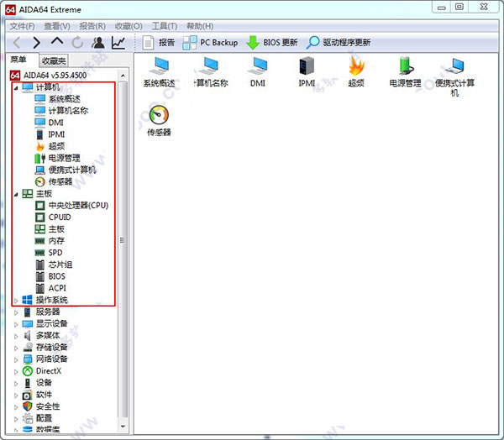
Task: Expand the 网络设备 tree node
Action: coord(16,360)
